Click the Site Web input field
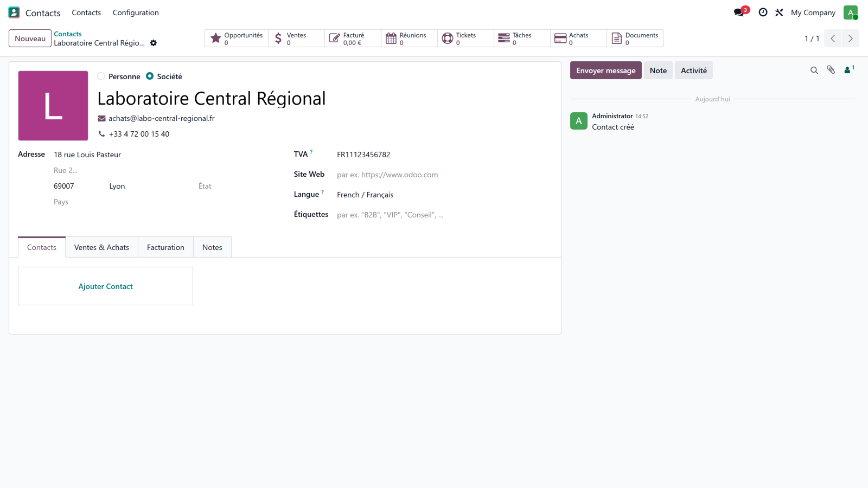 (443, 175)
